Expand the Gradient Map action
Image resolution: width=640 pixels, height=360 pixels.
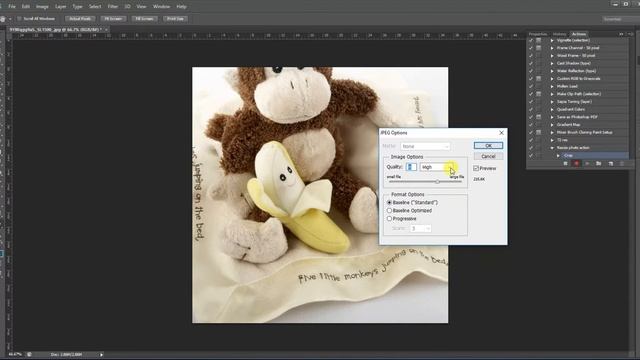[x=552, y=124]
